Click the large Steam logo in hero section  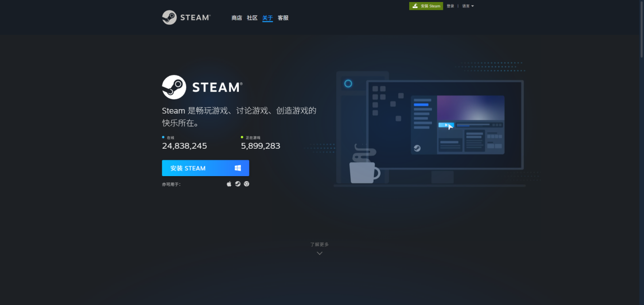(x=202, y=87)
